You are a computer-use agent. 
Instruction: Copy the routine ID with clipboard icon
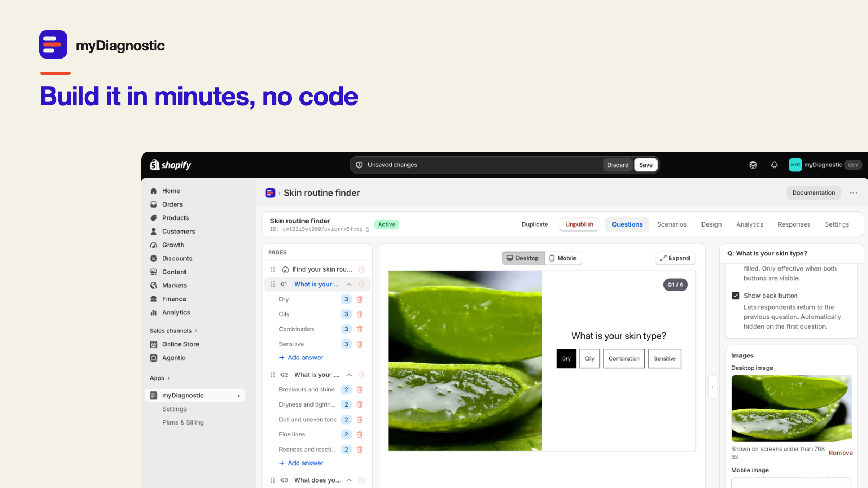(367, 229)
